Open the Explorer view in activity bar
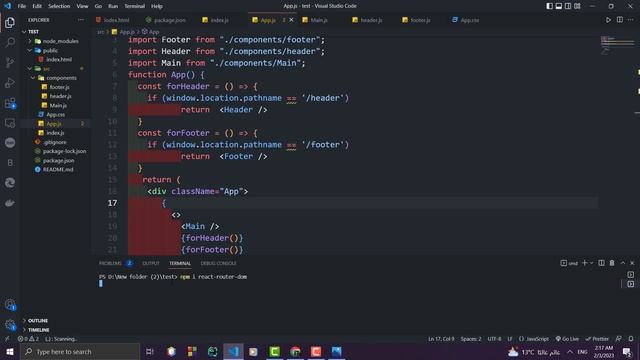640x360 pixels. tap(10, 22)
